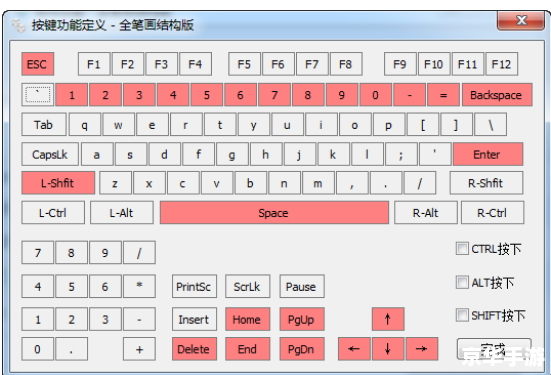Click the letter p key
The width and height of the screenshot is (551, 375).
[389, 124]
